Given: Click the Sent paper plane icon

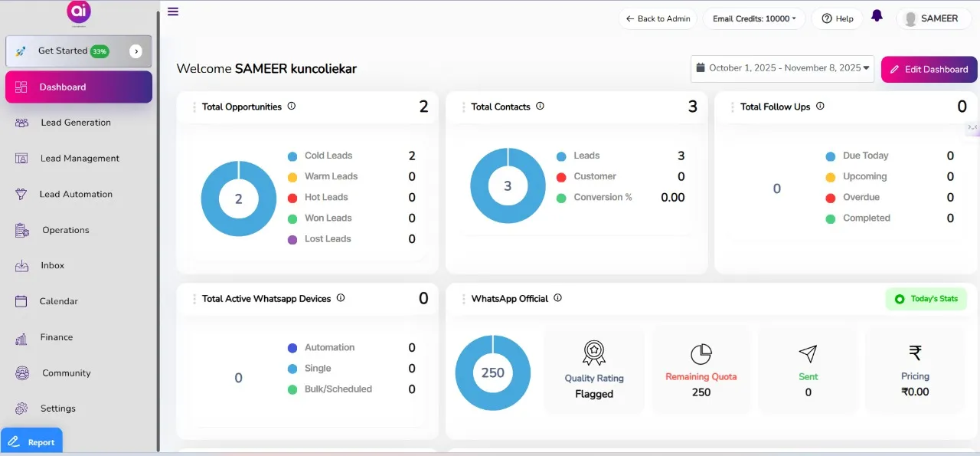Looking at the screenshot, I should 808,353.
